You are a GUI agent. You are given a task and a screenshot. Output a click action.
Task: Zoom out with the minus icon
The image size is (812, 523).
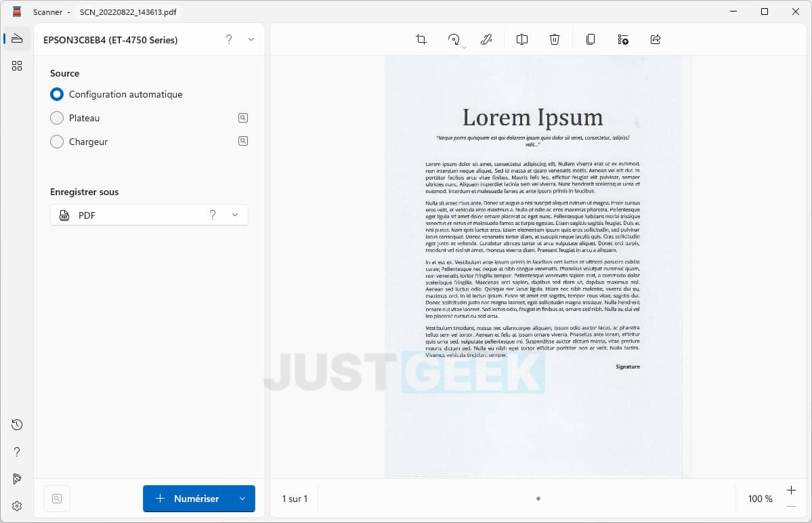(791, 506)
